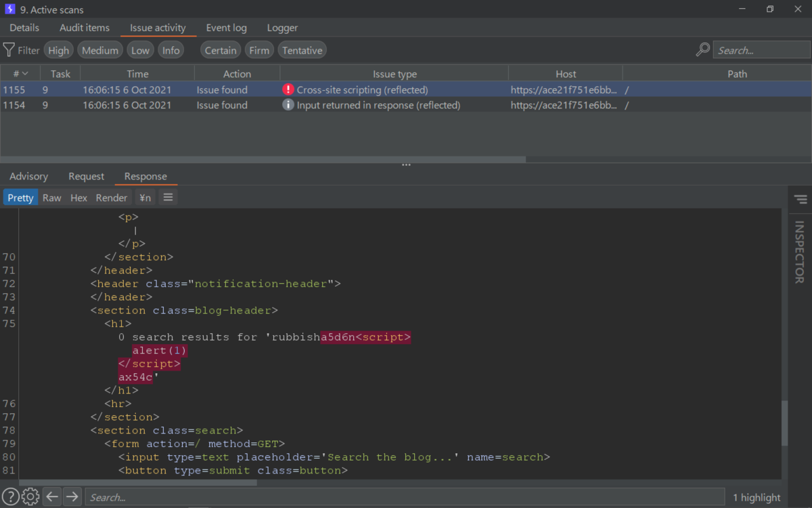Sort by the Issue type column header
The width and height of the screenshot is (812, 508).
394,74
